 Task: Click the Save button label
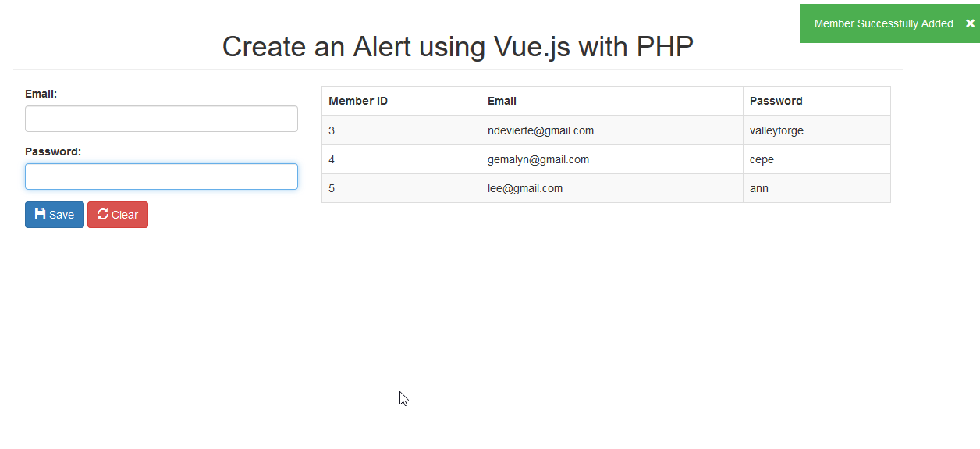point(62,215)
